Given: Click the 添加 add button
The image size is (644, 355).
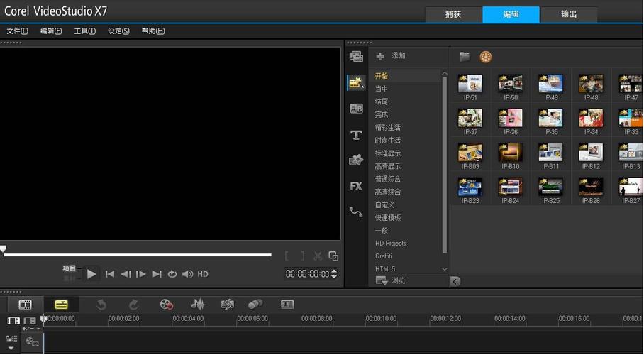Looking at the screenshot, I should point(391,56).
